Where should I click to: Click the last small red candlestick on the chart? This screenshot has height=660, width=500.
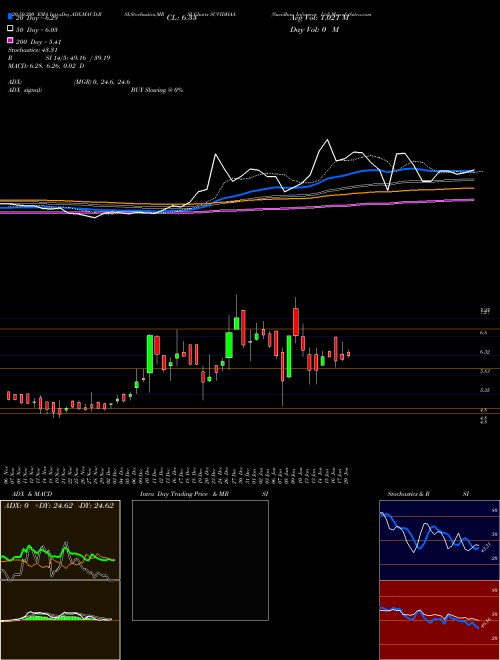[348, 354]
